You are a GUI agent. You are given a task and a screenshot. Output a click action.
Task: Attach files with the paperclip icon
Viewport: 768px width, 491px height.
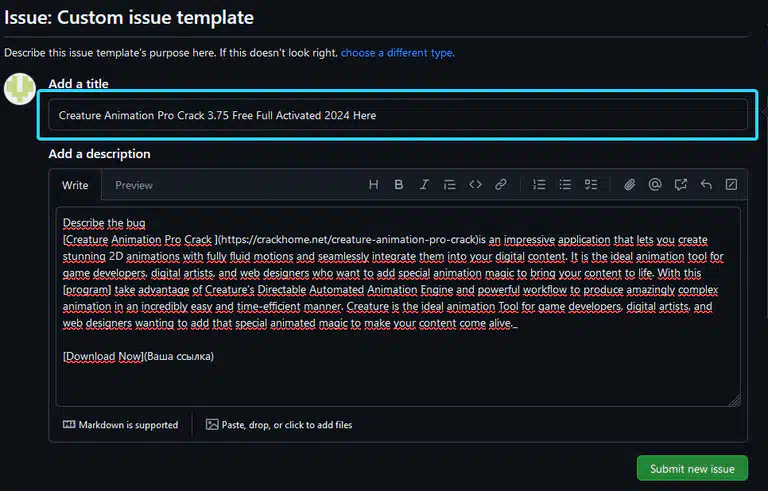coord(629,185)
